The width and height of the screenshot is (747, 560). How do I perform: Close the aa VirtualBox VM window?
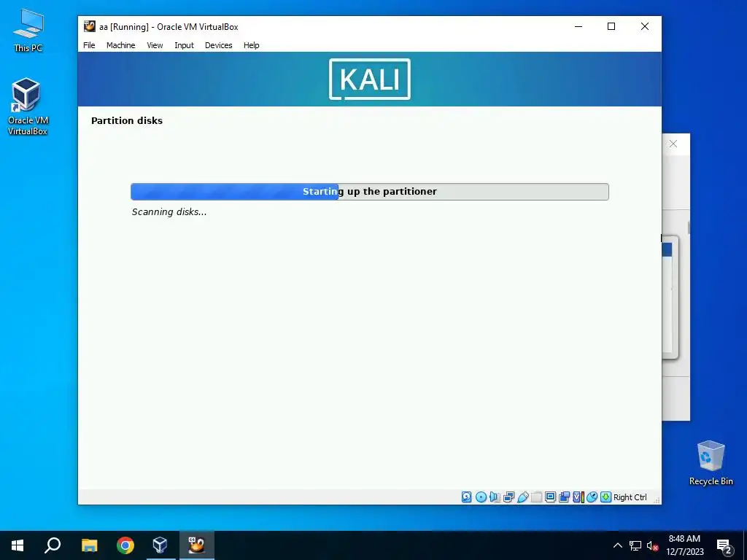coord(645,27)
